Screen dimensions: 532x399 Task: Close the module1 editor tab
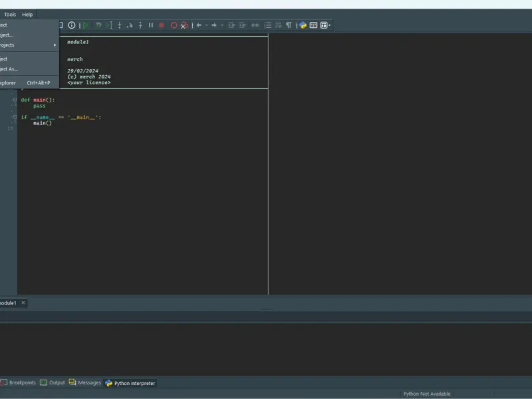pos(23,303)
